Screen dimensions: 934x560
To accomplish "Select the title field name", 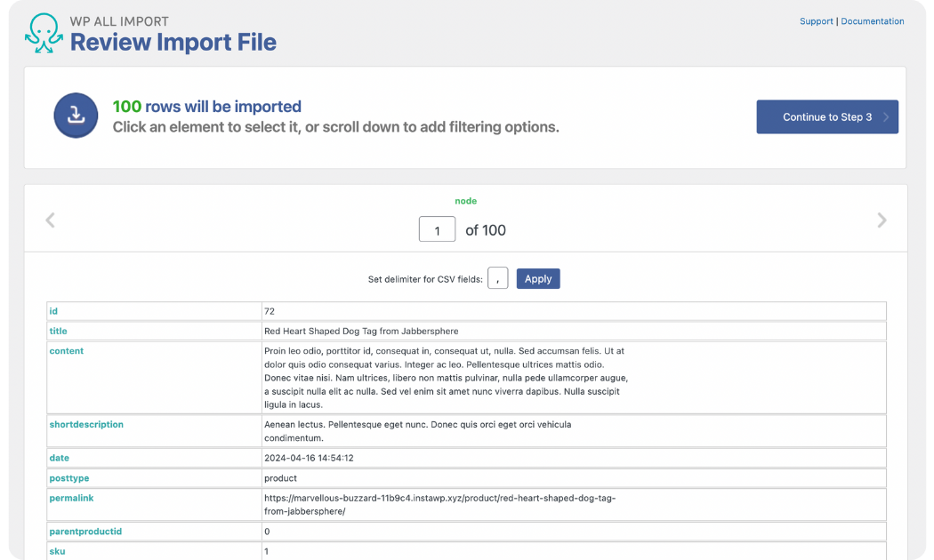I will click(58, 331).
